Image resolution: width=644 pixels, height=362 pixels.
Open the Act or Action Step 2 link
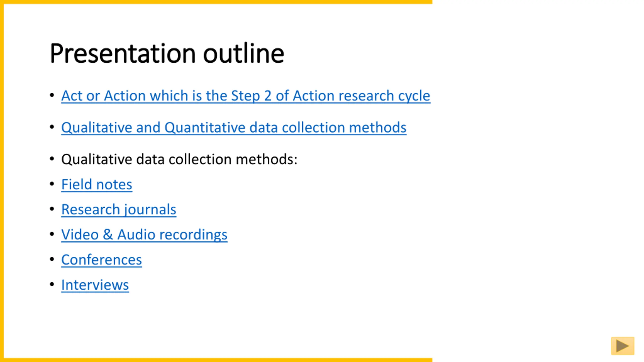click(x=246, y=96)
